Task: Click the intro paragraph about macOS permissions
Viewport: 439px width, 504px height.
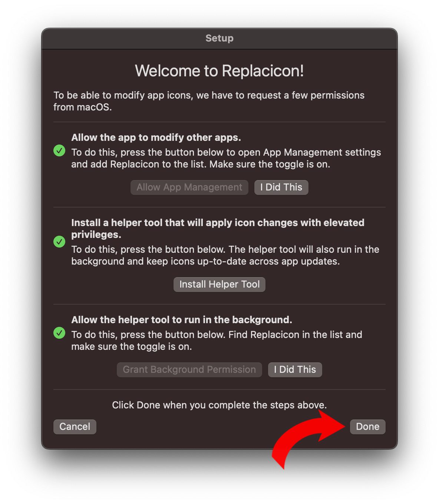Action: coord(209,101)
